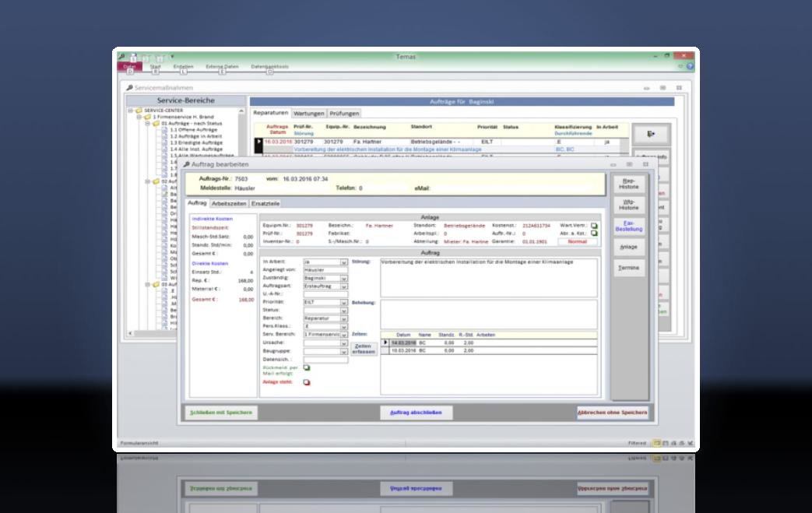Viewport: 812px width, 513px height.
Task: Click Abbrechen ohne Speichern button
Action: [612, 413]
